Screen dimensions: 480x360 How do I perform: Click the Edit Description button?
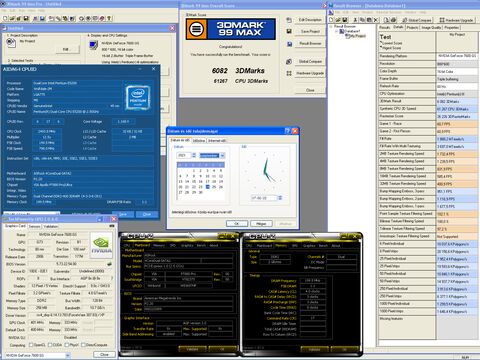click(310, 20)
